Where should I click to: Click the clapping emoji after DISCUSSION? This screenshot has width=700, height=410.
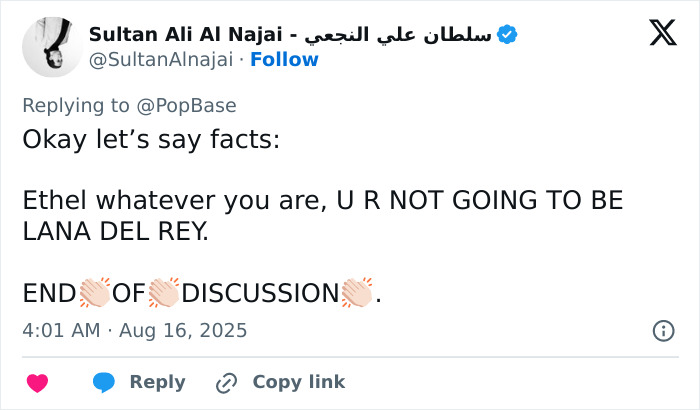click(358, 294)
